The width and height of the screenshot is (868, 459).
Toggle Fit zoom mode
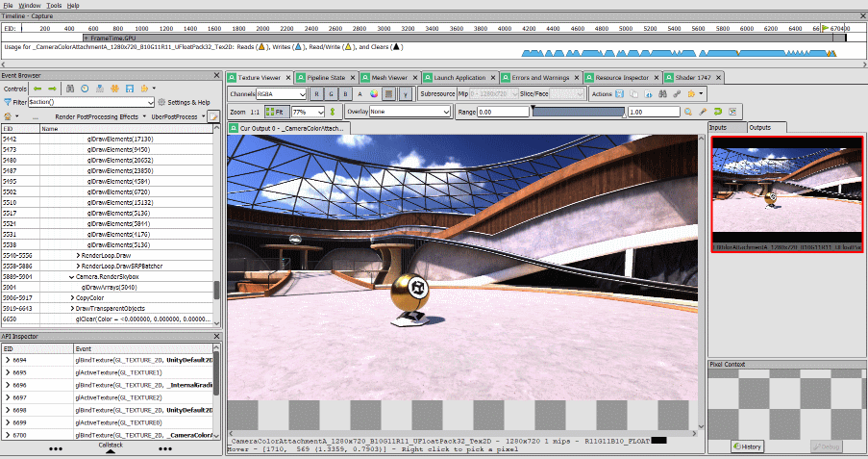click(x=276, y=112)
